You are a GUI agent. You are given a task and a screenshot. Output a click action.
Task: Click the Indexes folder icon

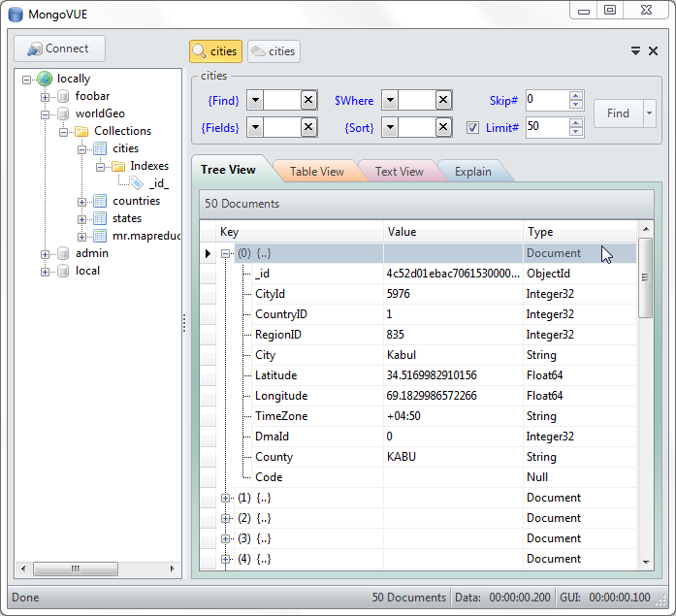click(x=118, y=166)
